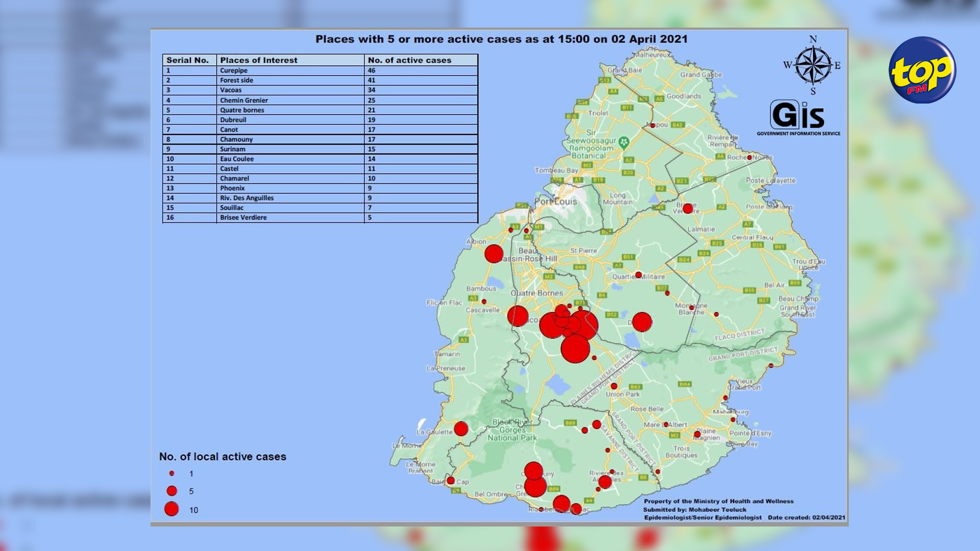Click the red circle east of Curepipe cluster

642,322
